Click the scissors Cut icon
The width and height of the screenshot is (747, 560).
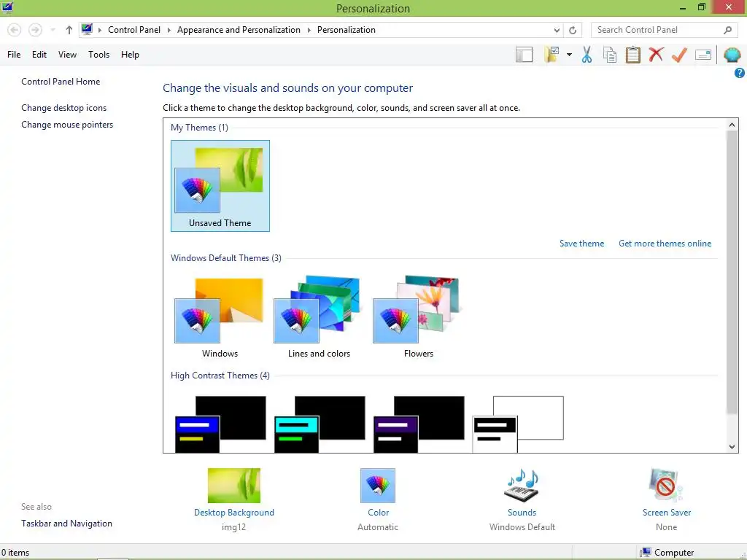coord(587,54)
